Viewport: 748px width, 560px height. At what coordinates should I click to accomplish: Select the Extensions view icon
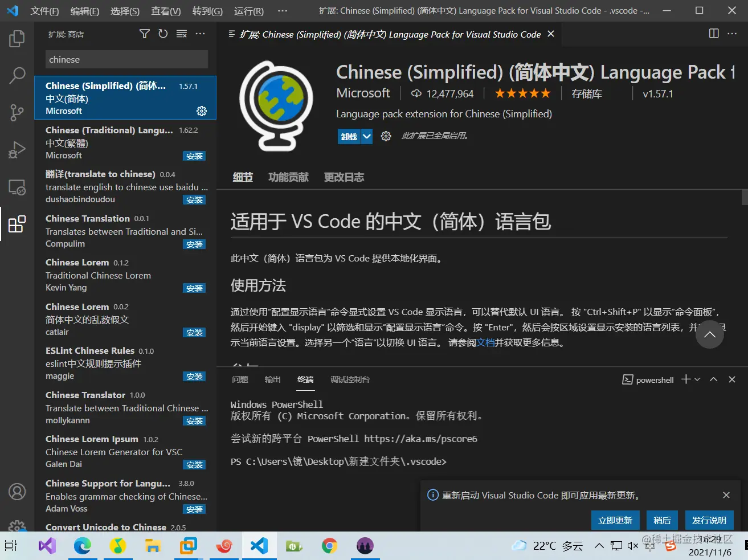coord(17,224)
